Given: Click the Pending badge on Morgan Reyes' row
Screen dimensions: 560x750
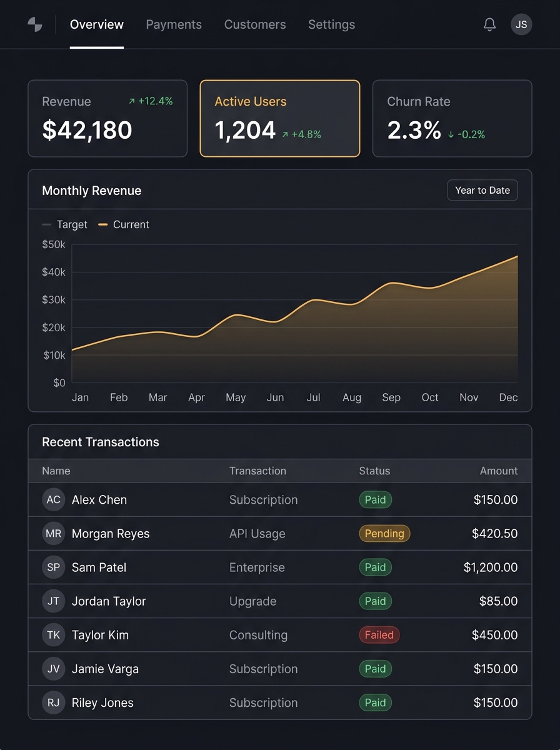Looking at the screenshot, I should 384,533.
